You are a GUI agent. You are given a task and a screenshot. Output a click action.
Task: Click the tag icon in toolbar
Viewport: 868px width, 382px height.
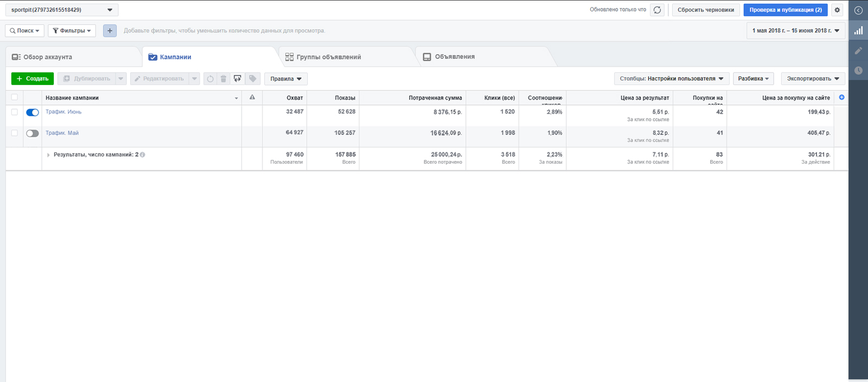[x=253, y=79]
